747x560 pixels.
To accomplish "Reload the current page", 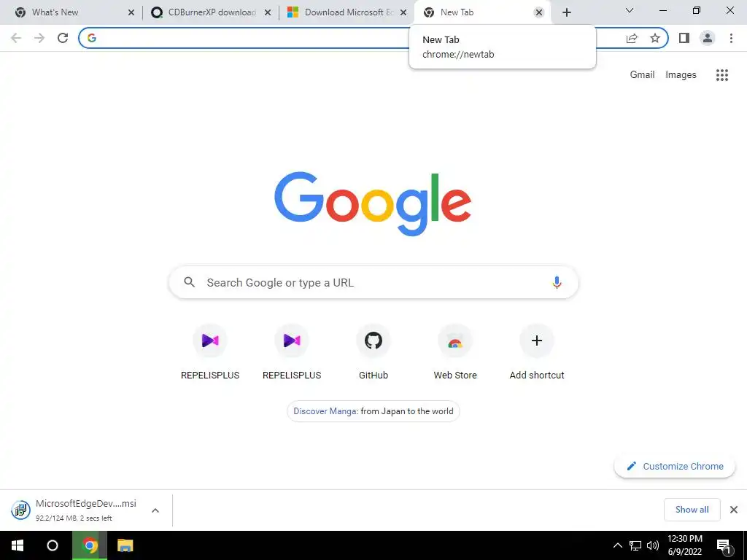I will pos(63,38).
